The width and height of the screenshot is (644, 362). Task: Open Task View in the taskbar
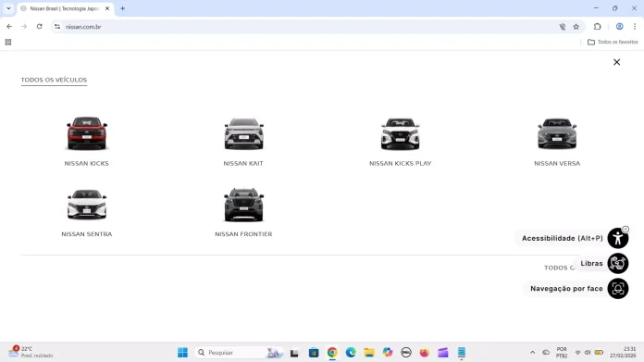click(294, 353)
